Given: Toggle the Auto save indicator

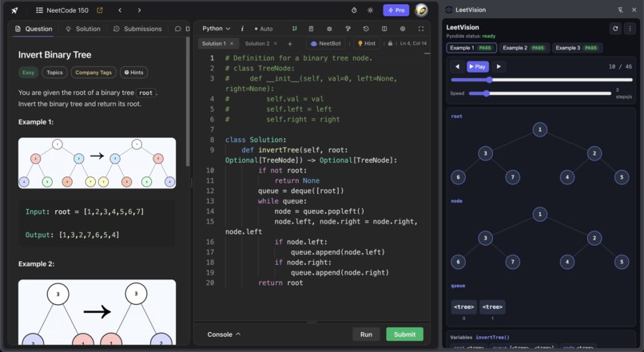Looking at the screenshot, I should point(263,29).
